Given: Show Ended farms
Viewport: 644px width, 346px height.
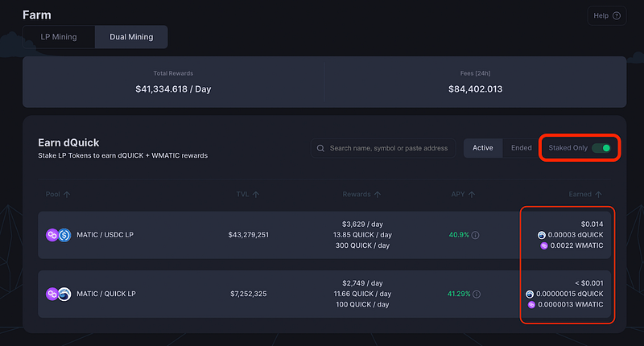Looking at the screenshot, I should tap(521, 148).
